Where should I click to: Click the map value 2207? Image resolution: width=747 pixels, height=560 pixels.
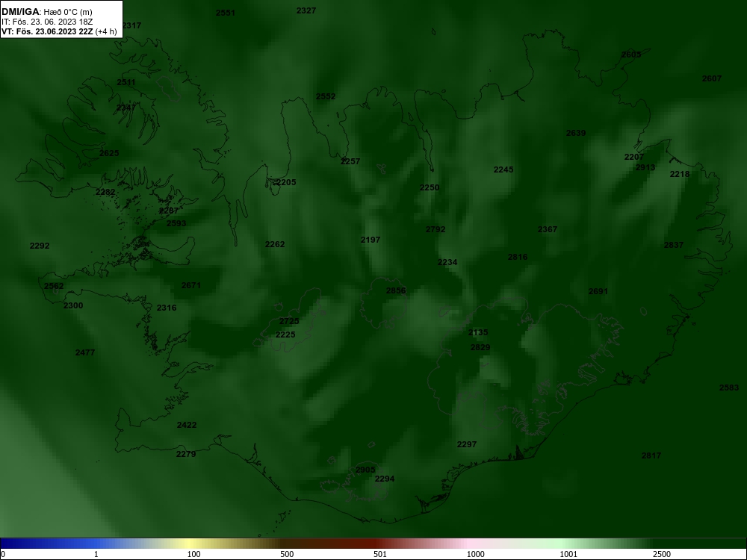(x=634, y=157)
